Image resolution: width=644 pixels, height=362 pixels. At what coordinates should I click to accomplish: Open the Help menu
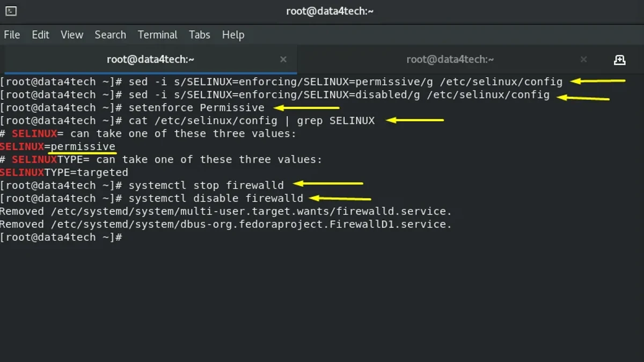point(233,35)
